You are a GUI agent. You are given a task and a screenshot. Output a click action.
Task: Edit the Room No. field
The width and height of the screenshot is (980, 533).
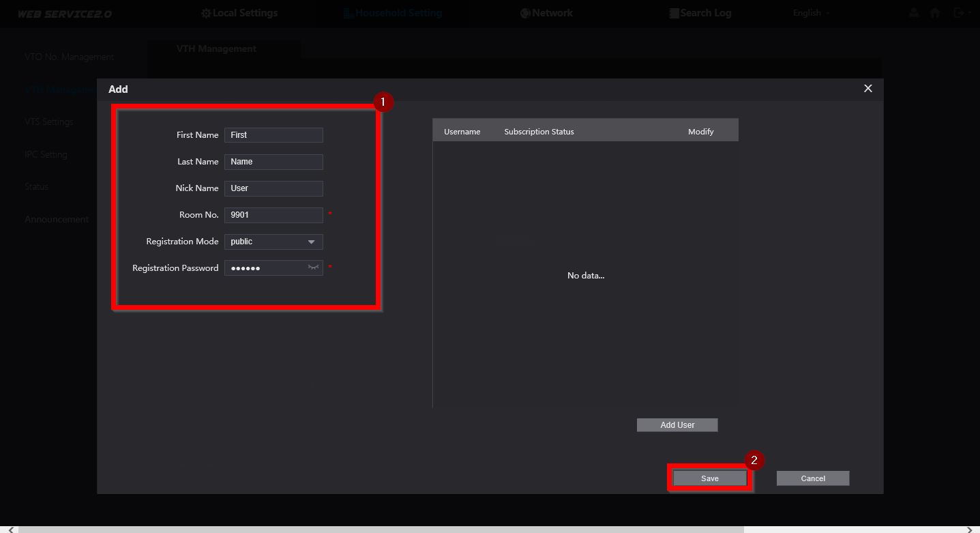[273, 215]
